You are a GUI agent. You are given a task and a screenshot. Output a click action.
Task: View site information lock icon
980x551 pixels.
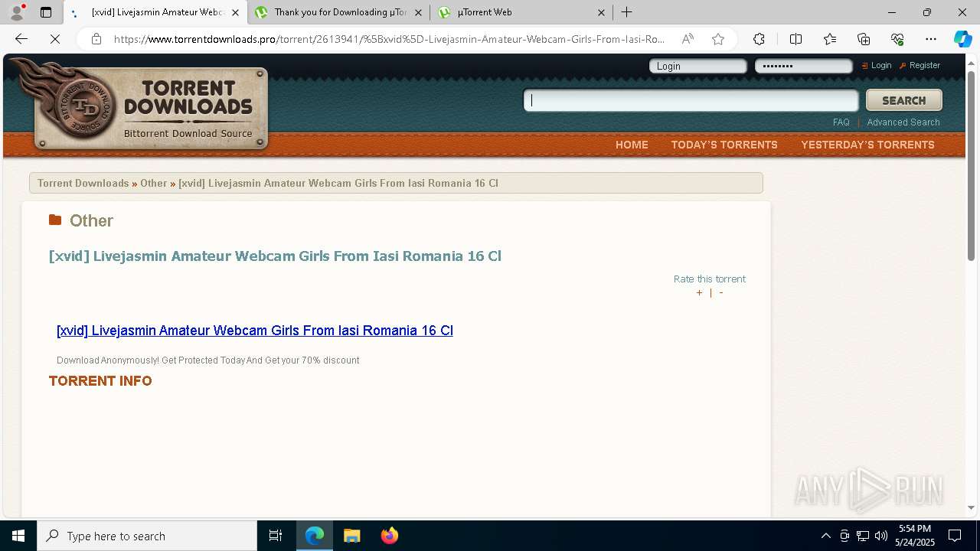coord(96,39)
